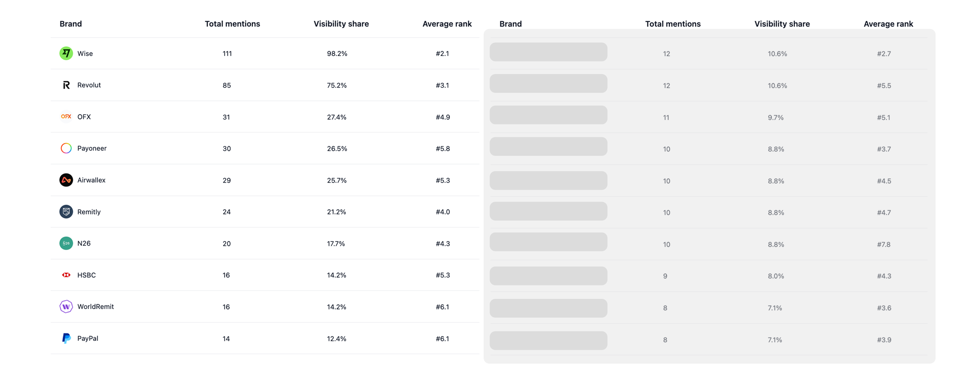Click the orange OFX logo icon
Screen dimensions: 980x367
tap(66, 116)
